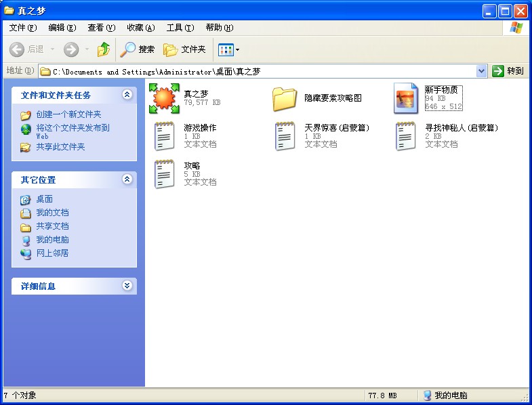The height and width of the screenshot is (405, 532).
Task: Click the share this folder icon
Action: coord(25,147)
